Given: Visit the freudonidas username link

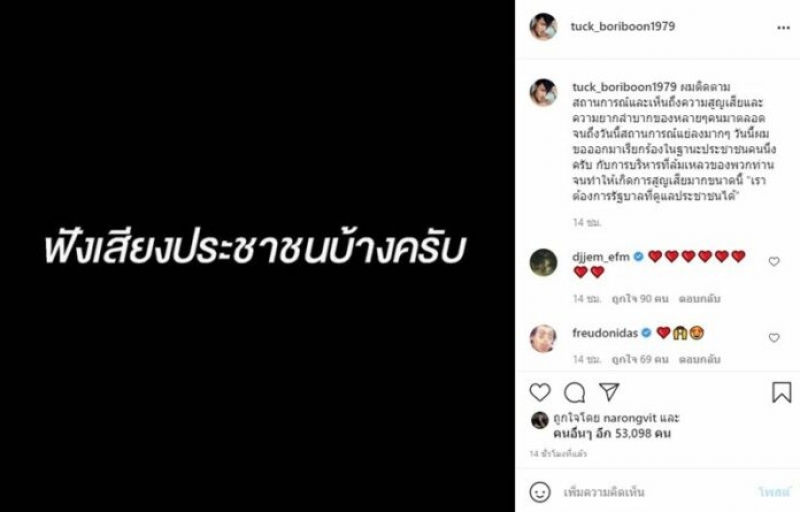Looking at the screenshot, I should [x=605, y=333].
